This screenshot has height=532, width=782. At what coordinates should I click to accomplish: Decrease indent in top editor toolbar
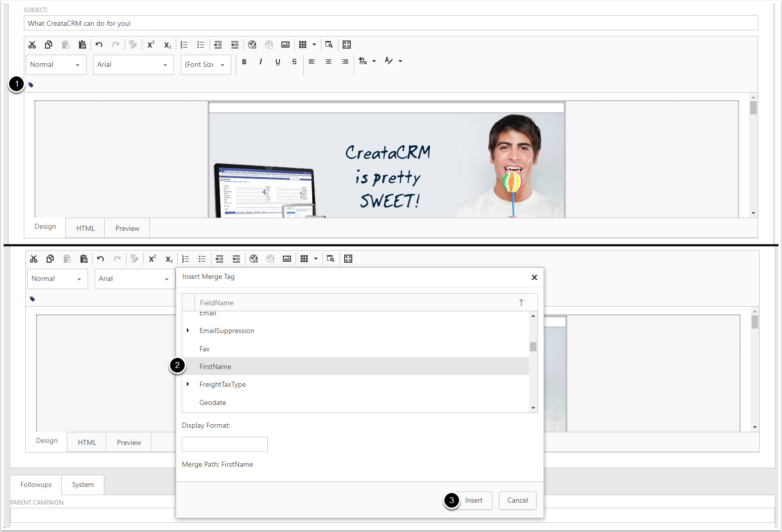(x=235, y=45)
